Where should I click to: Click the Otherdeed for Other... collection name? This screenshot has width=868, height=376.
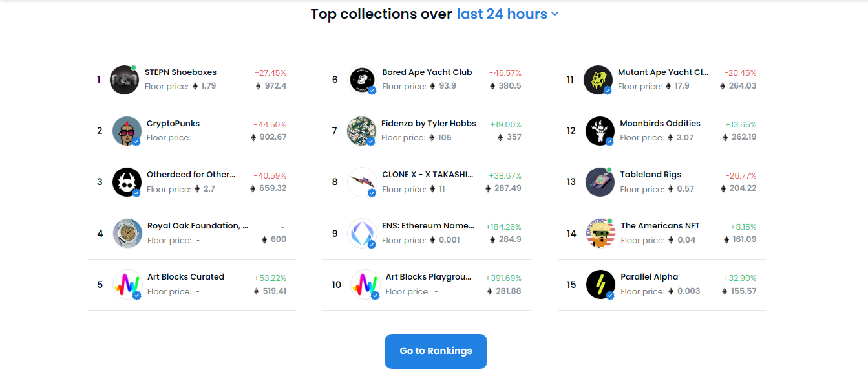click(191, 175)
